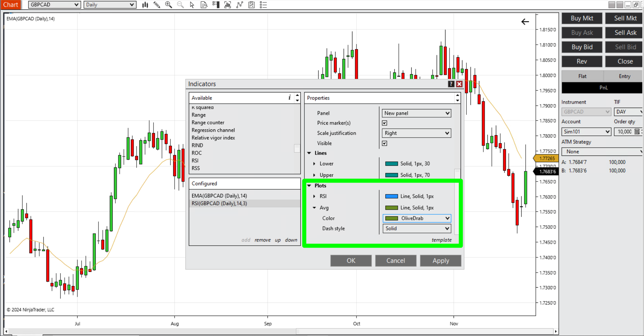Open the order quantity calculator icon
The image size is (644, 336).
click(637, 132)
